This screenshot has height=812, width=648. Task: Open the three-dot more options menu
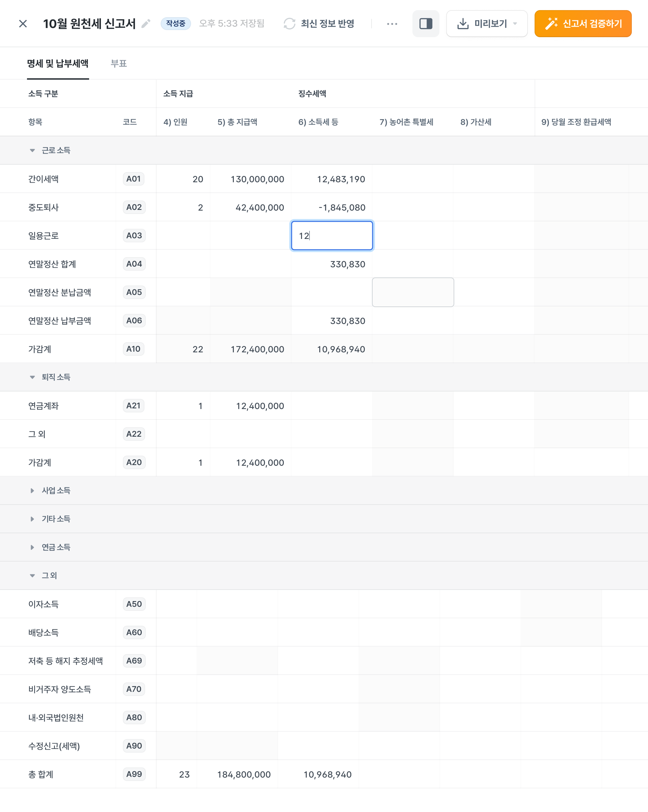[392, 24]
